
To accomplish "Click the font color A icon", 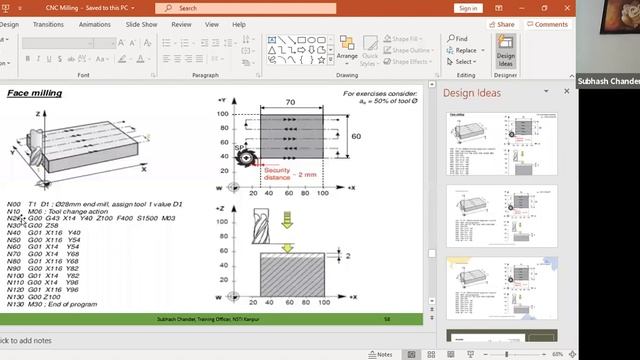I will click(140, 59).
